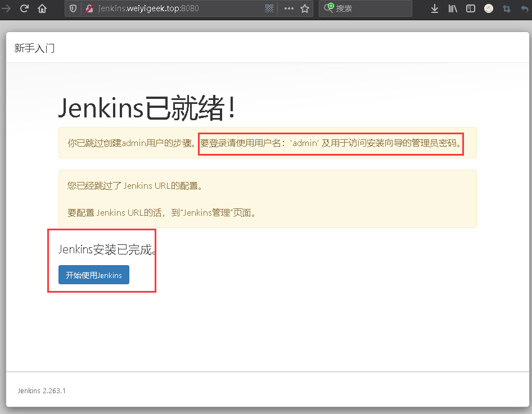Click the undo arrow toolbar icon
This screenshot has height=414, width=532.
[525, 9]
